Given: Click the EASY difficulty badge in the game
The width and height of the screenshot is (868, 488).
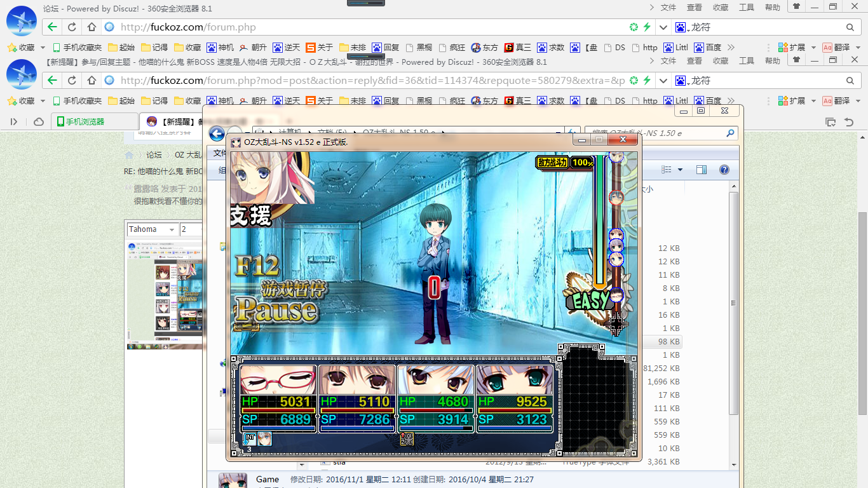Looking at the screenshot, I should (x=590, y=301).
